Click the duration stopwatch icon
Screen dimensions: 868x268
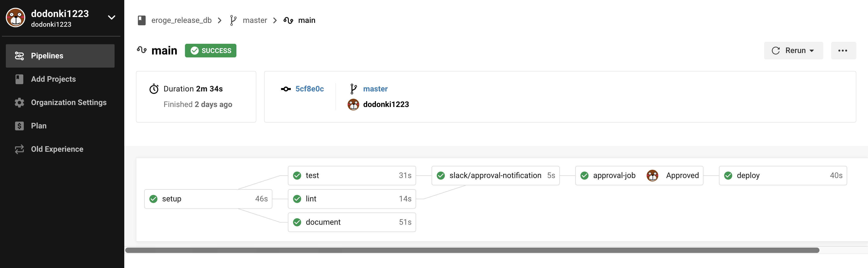point(154,89)
